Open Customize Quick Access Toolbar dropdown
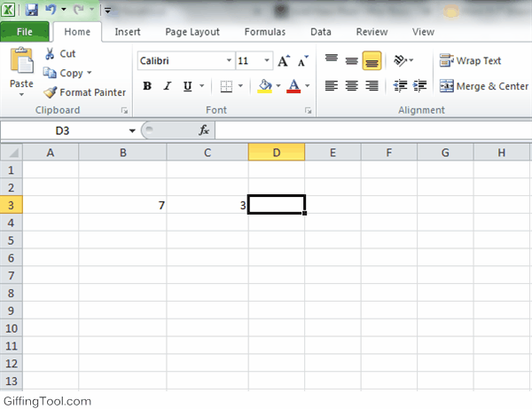This screenshot has height=409, width=532. click(x=107, y=11)
